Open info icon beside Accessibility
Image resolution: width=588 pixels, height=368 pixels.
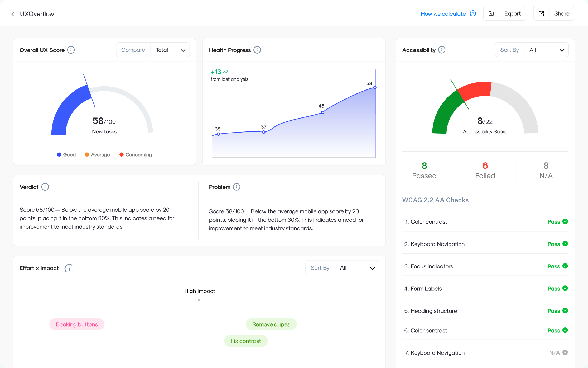point(442,50)
